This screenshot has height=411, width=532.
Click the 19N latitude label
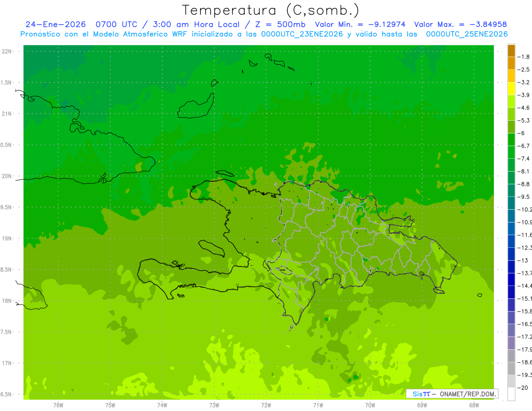(6, 239)
